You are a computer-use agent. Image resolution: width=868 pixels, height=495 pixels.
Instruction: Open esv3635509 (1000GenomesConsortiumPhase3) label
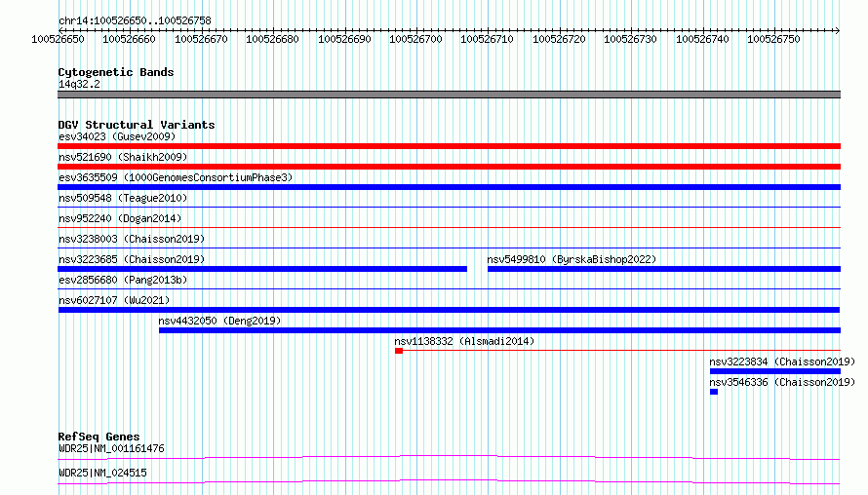pos(176,177)
